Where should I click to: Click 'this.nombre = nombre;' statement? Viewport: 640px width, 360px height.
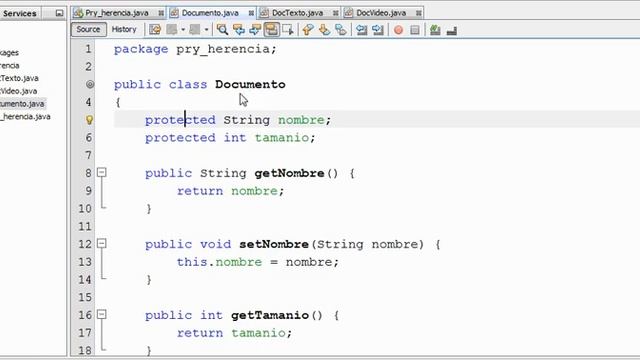(x=258, y=262)
